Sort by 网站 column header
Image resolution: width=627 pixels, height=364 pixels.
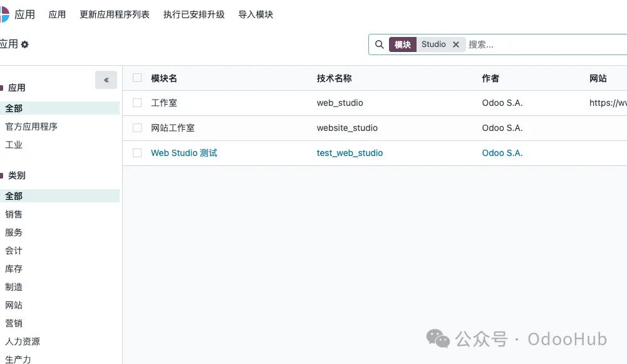coord(598,78)
